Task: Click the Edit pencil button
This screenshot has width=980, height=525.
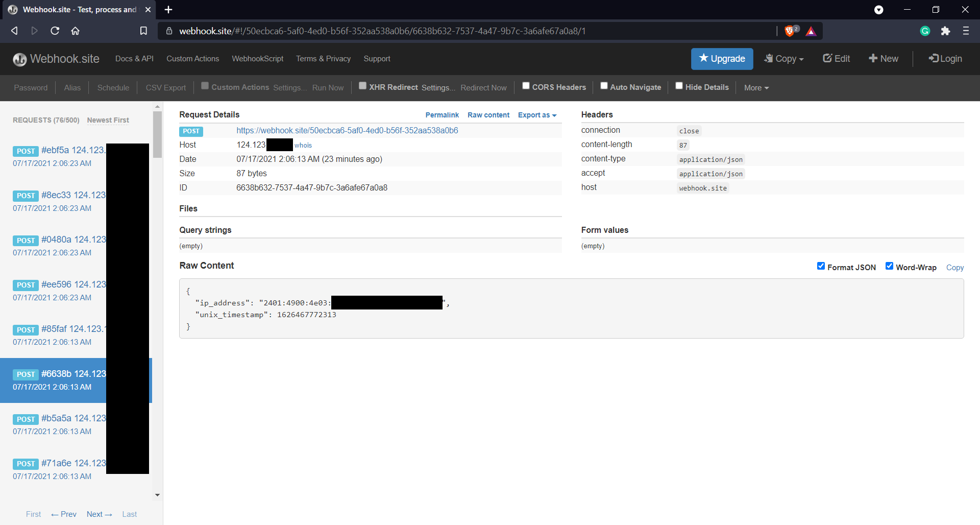Action: (x=837, y=59)
